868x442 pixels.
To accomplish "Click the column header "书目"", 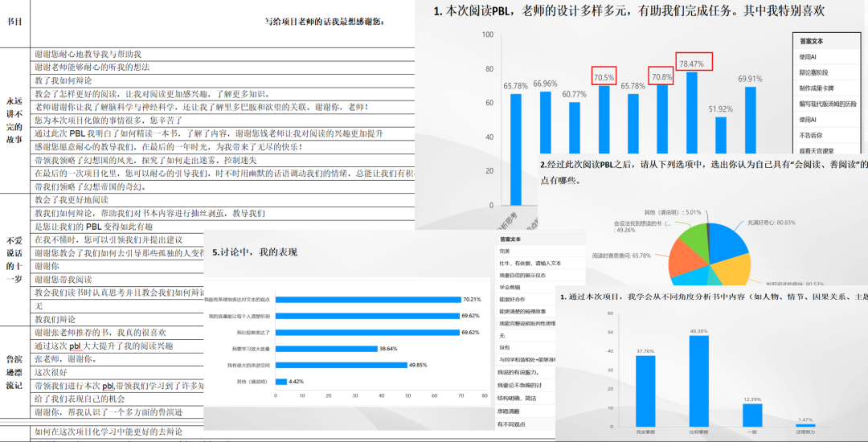I will pyautogui.click(x=14, y=23).
